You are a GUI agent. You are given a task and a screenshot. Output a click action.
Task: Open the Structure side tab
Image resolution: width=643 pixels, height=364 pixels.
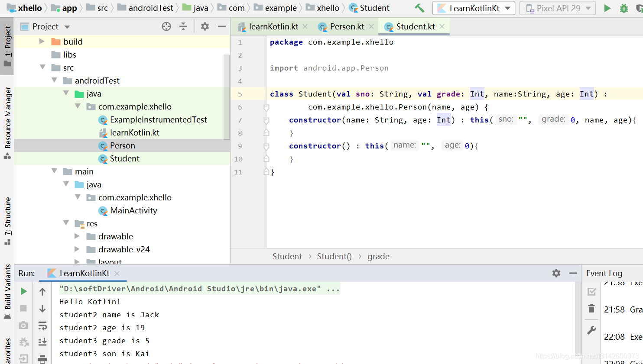click(7, 221)
